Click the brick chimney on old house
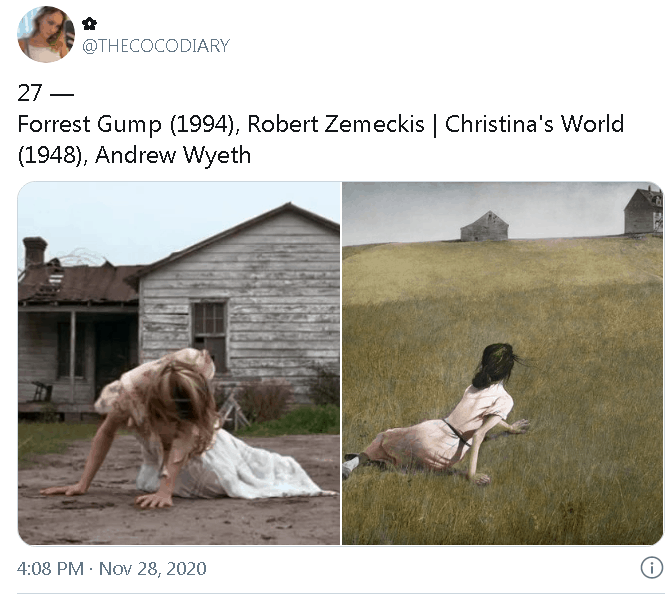The width and height of the screenshot is (669, 596). (x=35, y=251)
